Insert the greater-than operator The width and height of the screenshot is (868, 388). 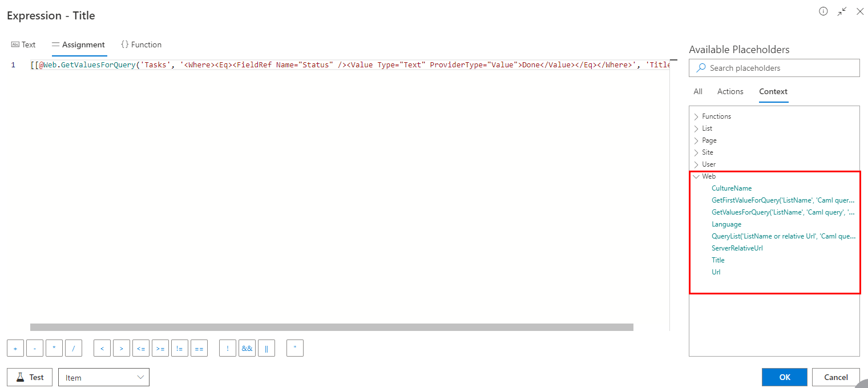click(122, 348)
